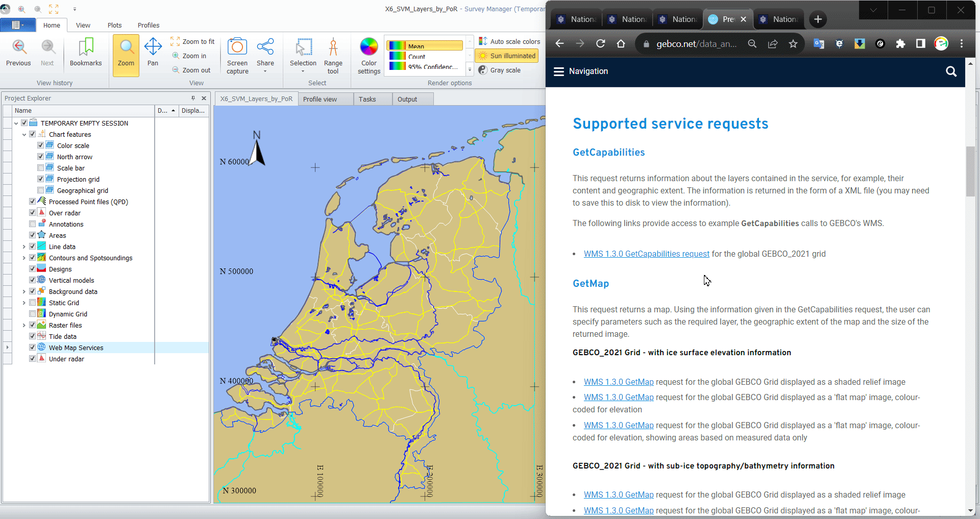Toggle the Sun illuminated button
The height and width of the screenshot is (519, 980).
507,56
